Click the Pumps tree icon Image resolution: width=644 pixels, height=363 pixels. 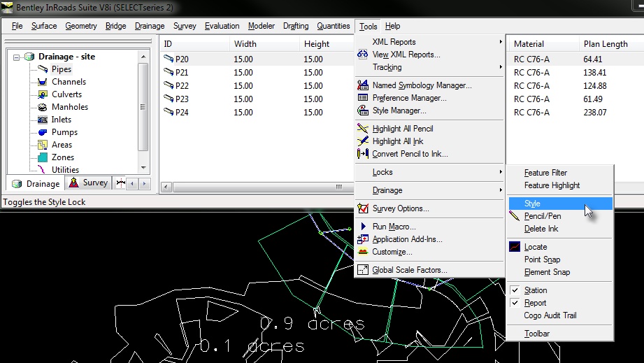point(43,132)
